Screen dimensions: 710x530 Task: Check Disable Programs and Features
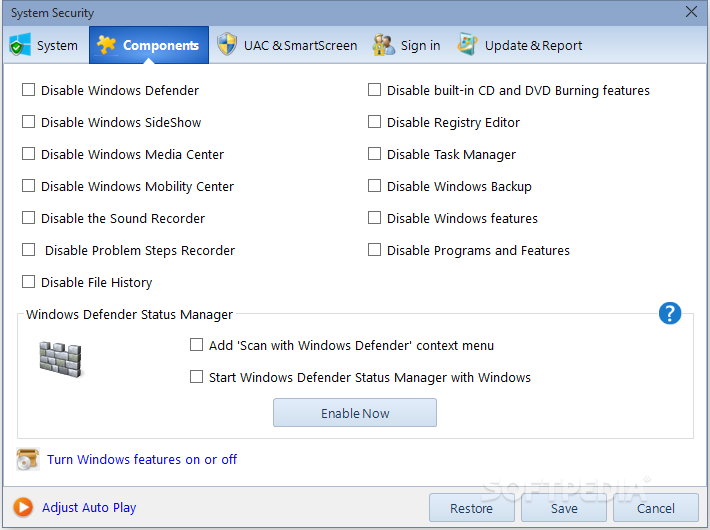point(374,250)
